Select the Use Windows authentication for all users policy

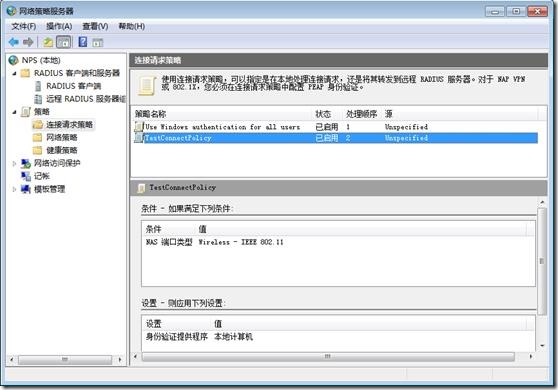pos(336,127)
